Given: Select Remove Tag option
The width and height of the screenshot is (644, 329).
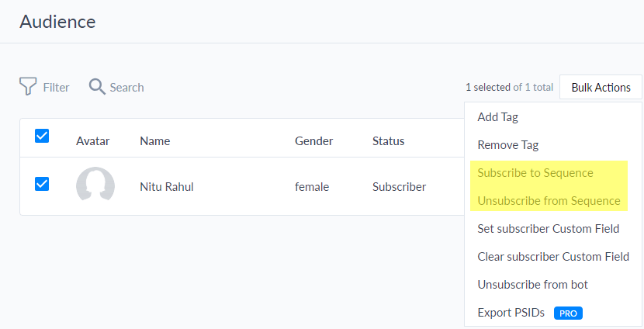Looking at the screenshot, I should pyautogui.click(x=507, y=145).
